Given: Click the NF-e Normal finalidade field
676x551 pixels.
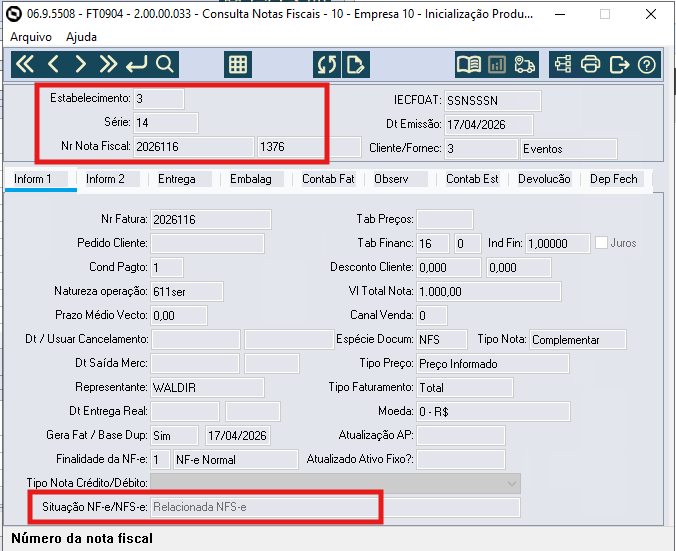Looking at the screenshot, I should pos(235,460).
